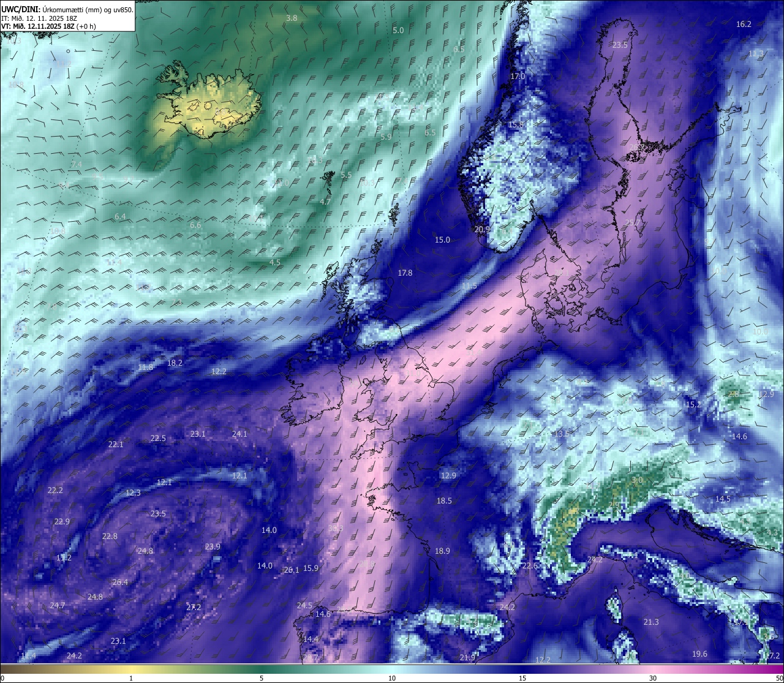The width and height of the screenshot is (784, 683).
Task: Click the 23.9 value label
Action: tap(213, 546)
